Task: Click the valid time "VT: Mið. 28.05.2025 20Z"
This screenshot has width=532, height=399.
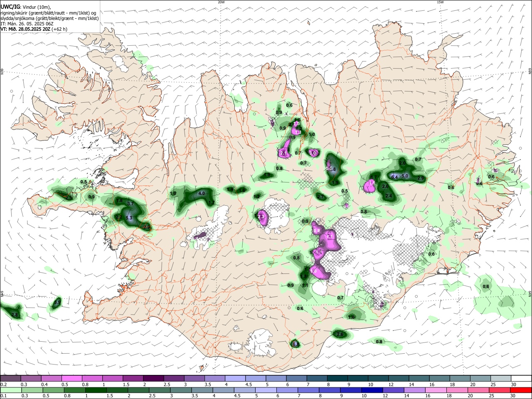Action: [x=25, y=29]
